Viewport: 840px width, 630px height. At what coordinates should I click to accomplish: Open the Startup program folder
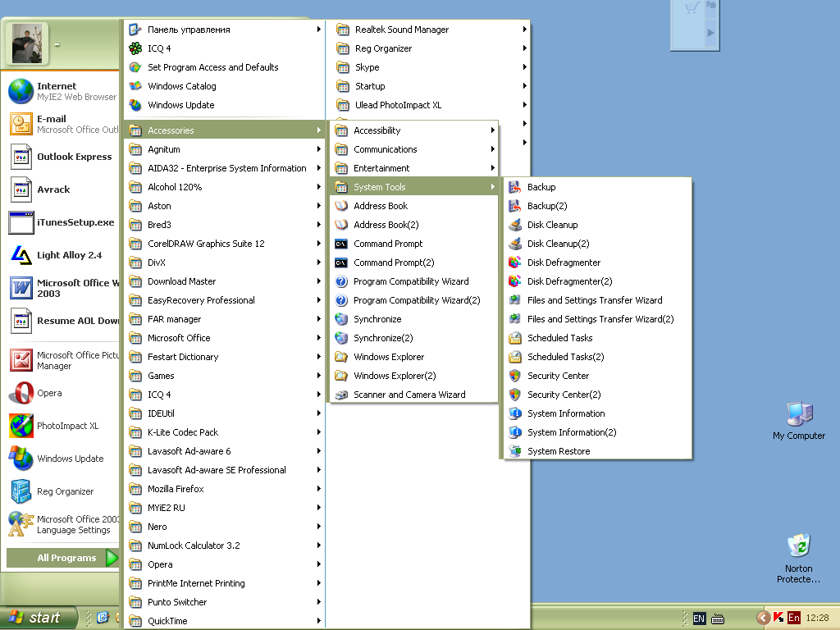430,86
